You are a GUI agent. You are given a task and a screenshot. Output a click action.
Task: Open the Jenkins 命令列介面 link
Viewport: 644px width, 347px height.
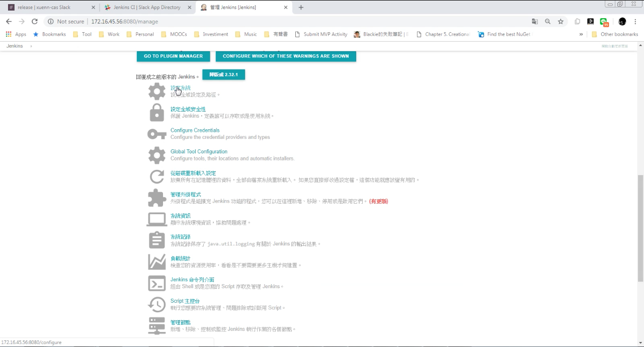[x=192, y=280]
